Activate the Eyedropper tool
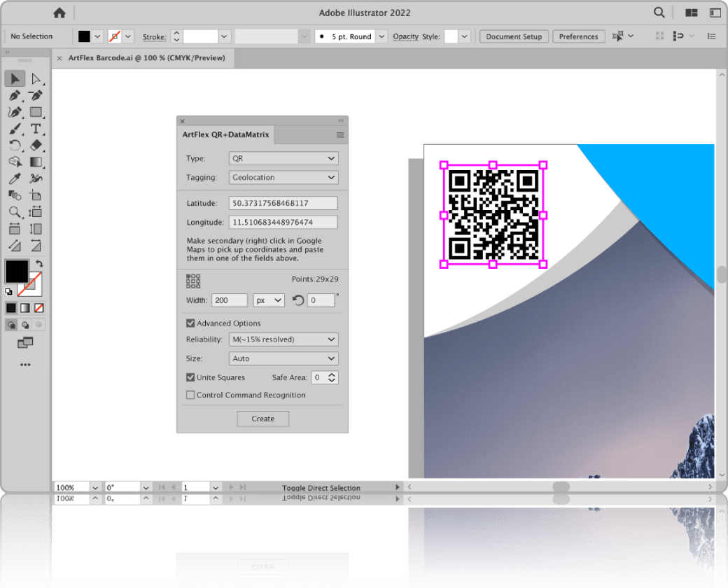This screenshot has width=728, height=588. pos(15,179)
